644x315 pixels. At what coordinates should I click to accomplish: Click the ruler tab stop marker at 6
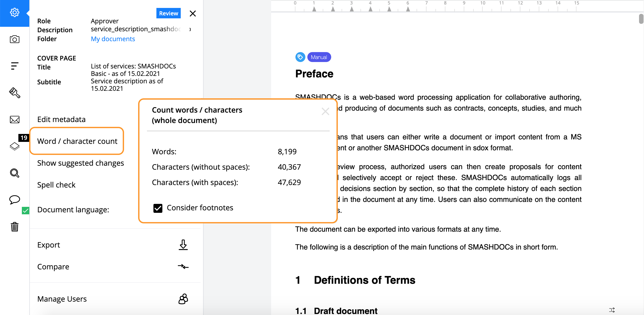(408, 9)
